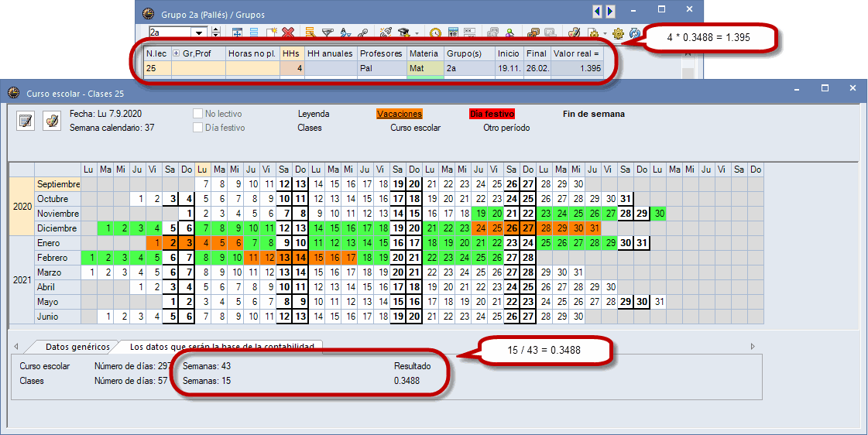The image size is (868, 435).
Task: Click the Profesores cell Pal
Action: (x=382, y=69)
